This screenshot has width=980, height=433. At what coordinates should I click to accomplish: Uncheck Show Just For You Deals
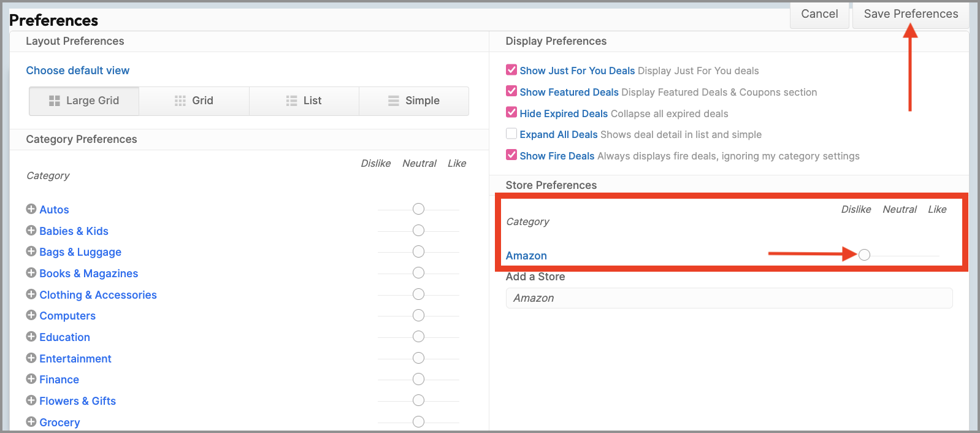point(511,70)
